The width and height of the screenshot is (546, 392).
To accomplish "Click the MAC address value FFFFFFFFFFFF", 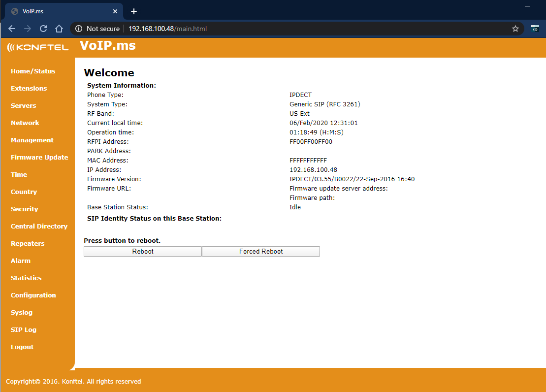I will click(x=308, y=160).
